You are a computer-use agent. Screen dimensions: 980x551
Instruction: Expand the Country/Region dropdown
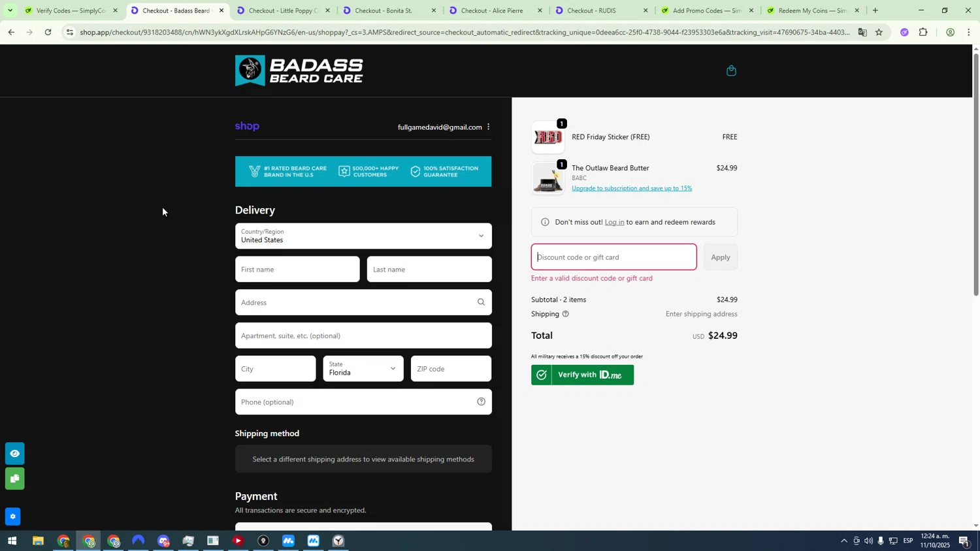(363, 236)
